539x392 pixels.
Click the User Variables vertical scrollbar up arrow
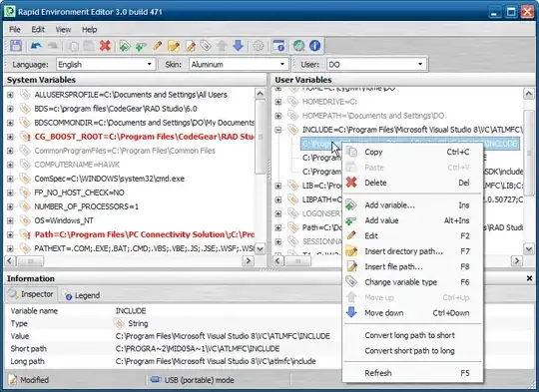(x=528, y=94)
